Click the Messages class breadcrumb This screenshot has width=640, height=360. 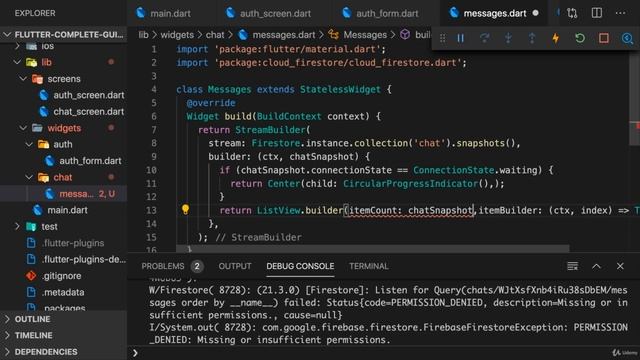click(x=365, y=35)
